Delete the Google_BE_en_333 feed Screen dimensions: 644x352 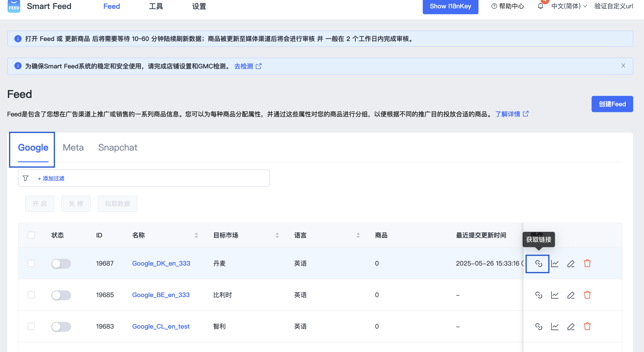pos(587,295)
